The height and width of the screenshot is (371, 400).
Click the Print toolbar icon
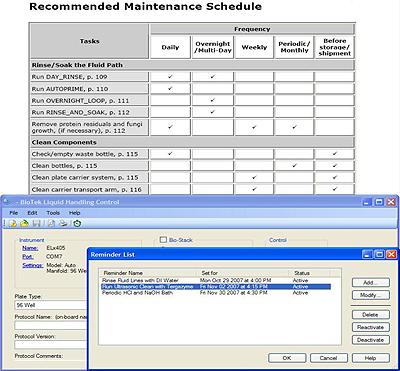tap(63, 223)
